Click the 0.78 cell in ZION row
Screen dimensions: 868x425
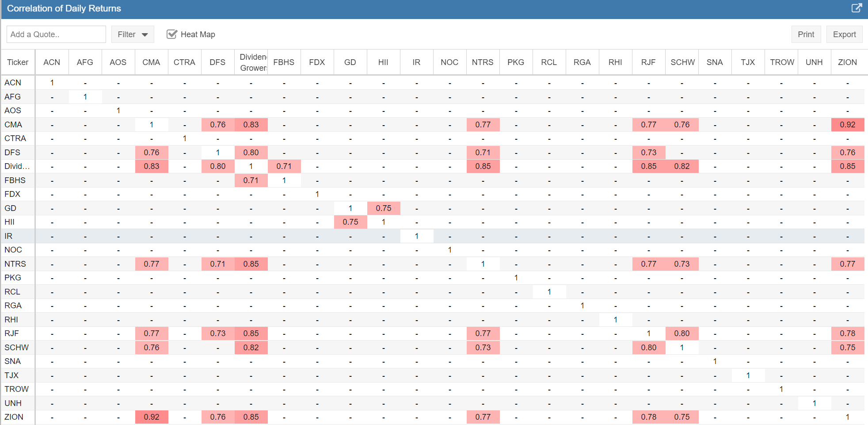(x=648, y=417)
